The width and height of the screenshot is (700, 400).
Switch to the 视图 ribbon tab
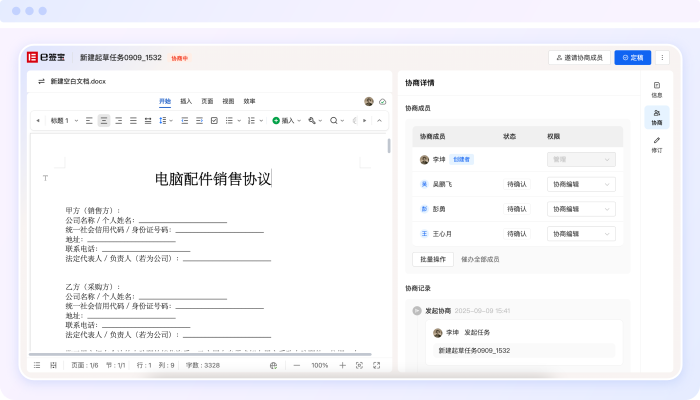[x=228, y=101]
